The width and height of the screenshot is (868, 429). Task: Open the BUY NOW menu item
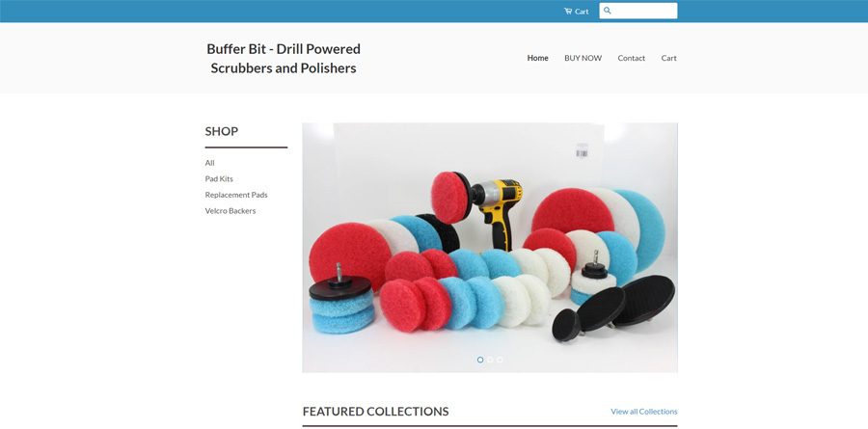point(583,58)
